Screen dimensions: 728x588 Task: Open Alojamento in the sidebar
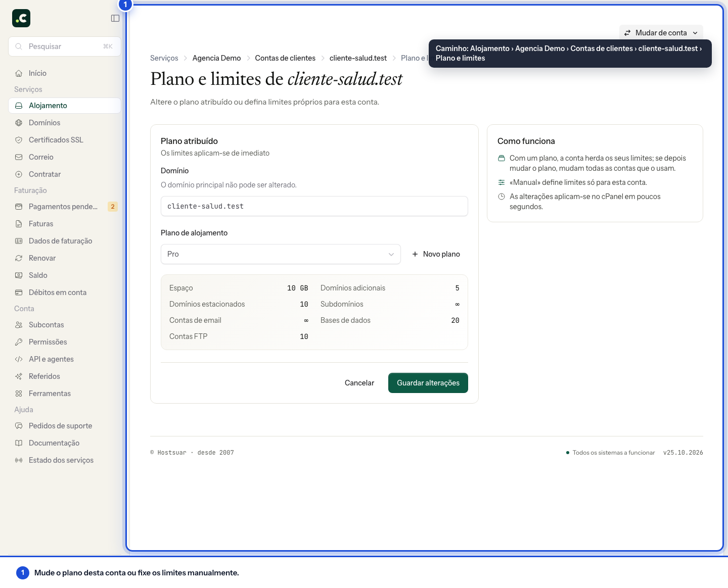[x=65, y=106]
